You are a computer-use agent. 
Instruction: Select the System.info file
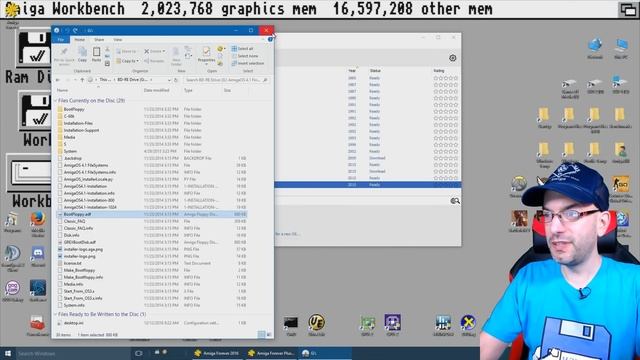74,305
